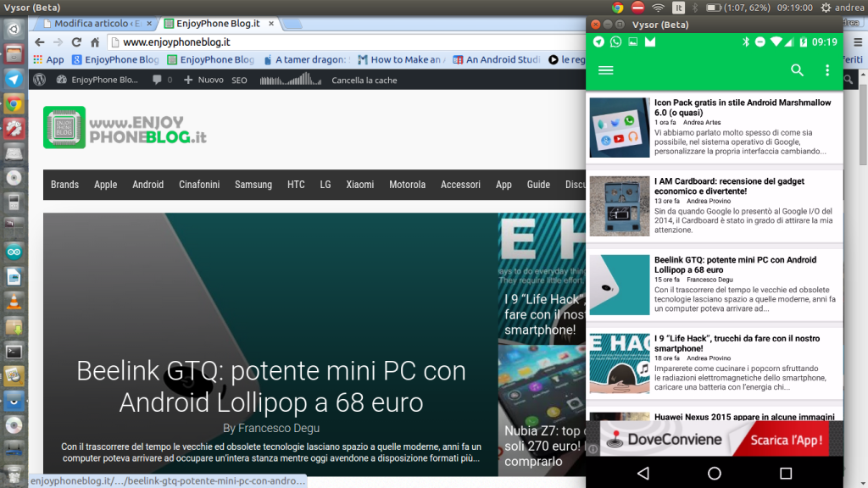Open the Samsung category
The width and height of the screenshot is (868, 488).
253,185
